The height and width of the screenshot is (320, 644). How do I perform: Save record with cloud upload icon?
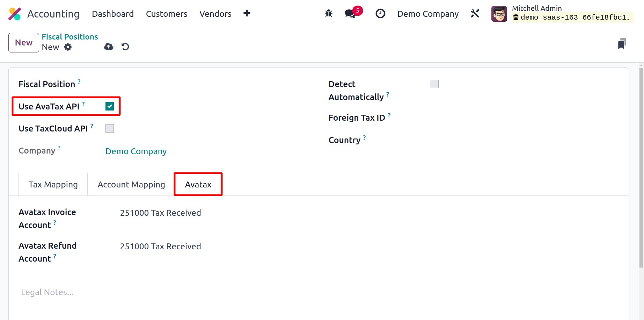(x=109, y=47)
